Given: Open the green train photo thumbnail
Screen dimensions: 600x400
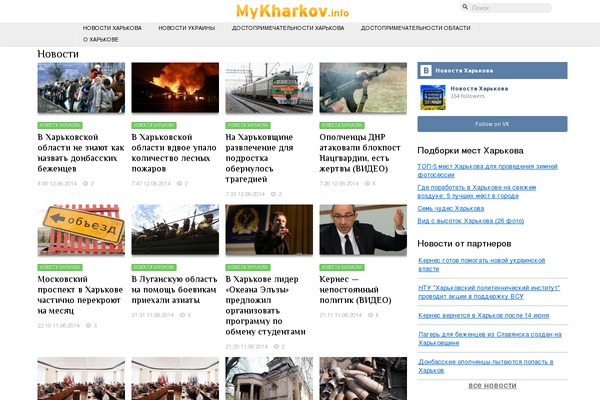Looking at the screenshot, I should pos(269,88).
